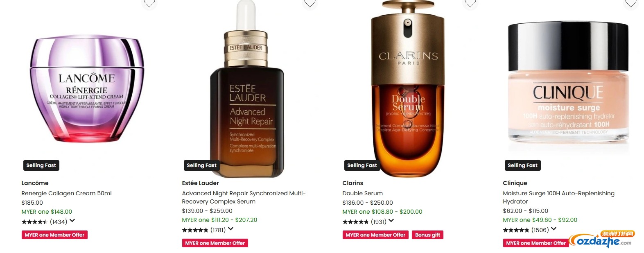The width and height of the screenshot is (644, 253).
Task: Open Advanced Night Repair Synchronized Multi-Recovery link
Action: coord(244,197)
